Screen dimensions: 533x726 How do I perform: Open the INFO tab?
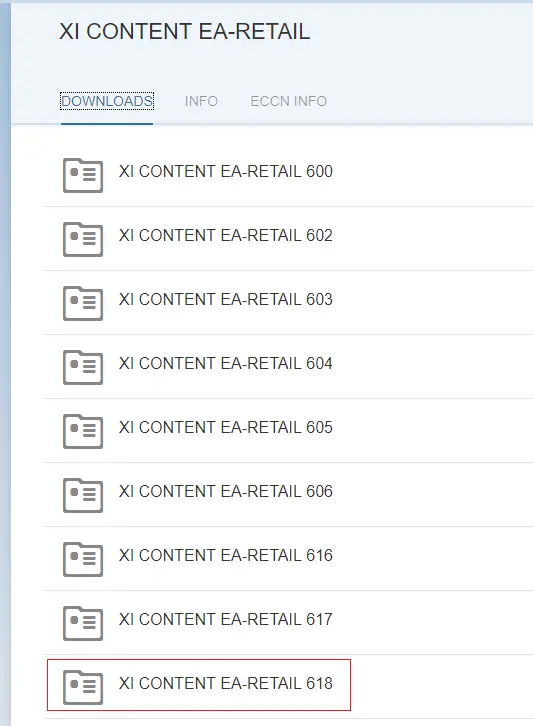coord(201,101)
